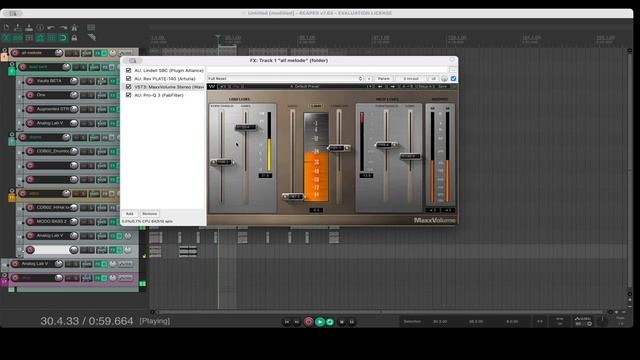
Task: Click the Save Project toolbar icon
Action: click(x=29, y=28)
